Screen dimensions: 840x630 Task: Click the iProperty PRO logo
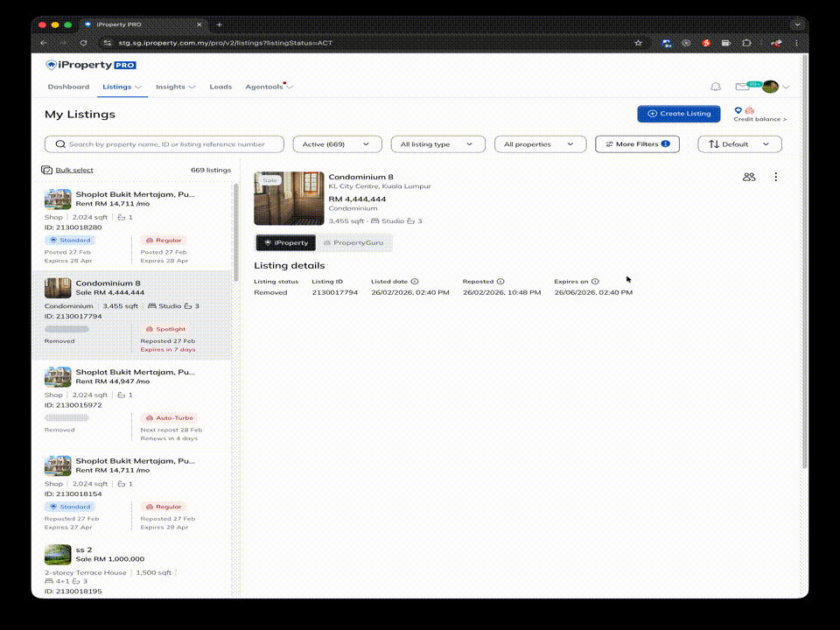[91, 65]
